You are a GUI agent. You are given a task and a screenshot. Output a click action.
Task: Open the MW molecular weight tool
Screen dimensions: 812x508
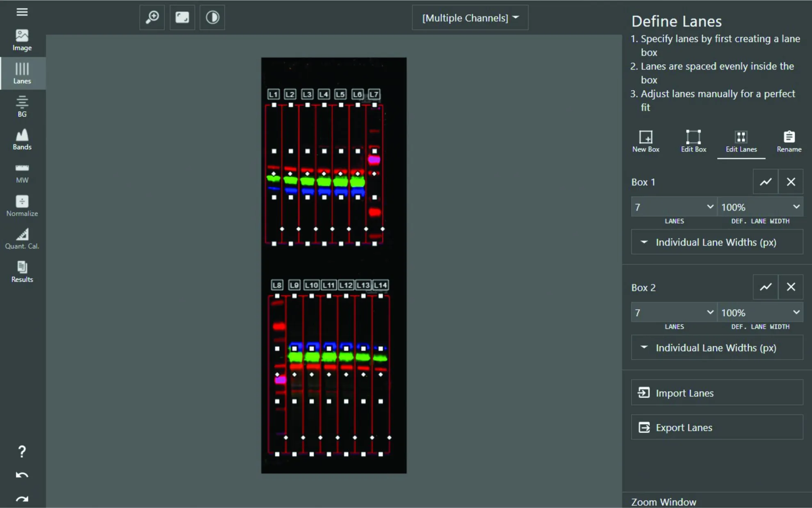click(22, 173)
